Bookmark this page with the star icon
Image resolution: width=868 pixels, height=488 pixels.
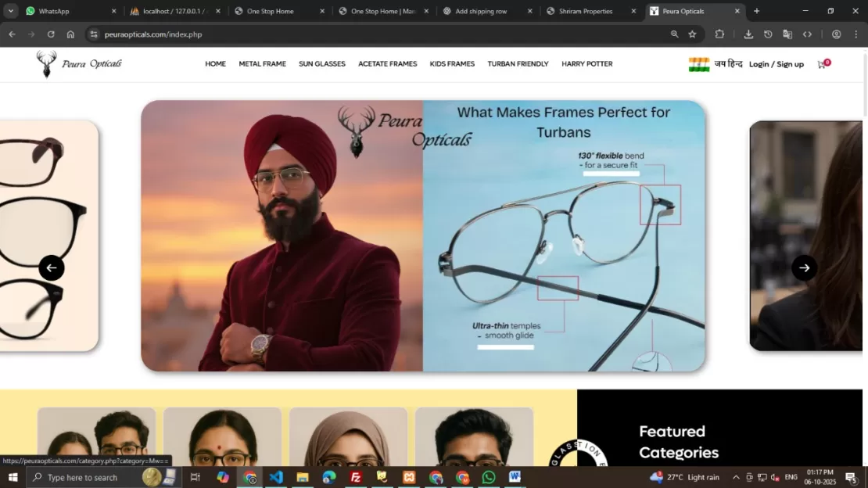tap(692, 34)
